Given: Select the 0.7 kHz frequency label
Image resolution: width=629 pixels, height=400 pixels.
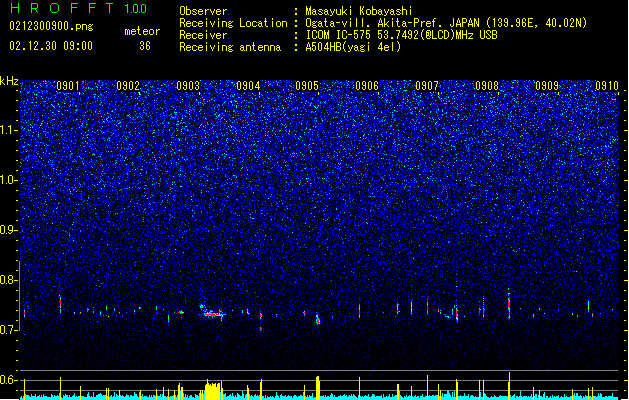Looking at the screenshot, I should [9, 330].
